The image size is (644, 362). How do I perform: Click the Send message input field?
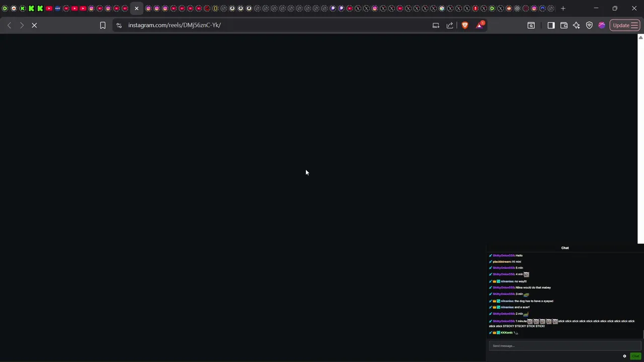565,346
